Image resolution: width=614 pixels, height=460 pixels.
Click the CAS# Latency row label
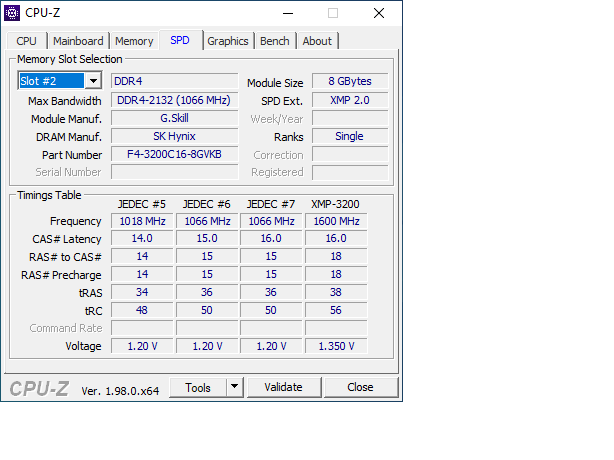(67, 239)
